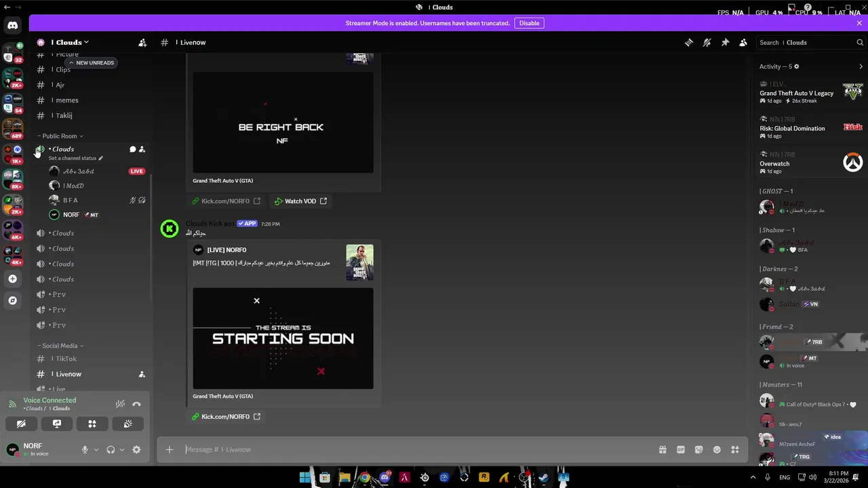The width and height of the screenshot is (868, 488).
Task: Open Discord direct messages home icon
Action: (x=13, y=26)
